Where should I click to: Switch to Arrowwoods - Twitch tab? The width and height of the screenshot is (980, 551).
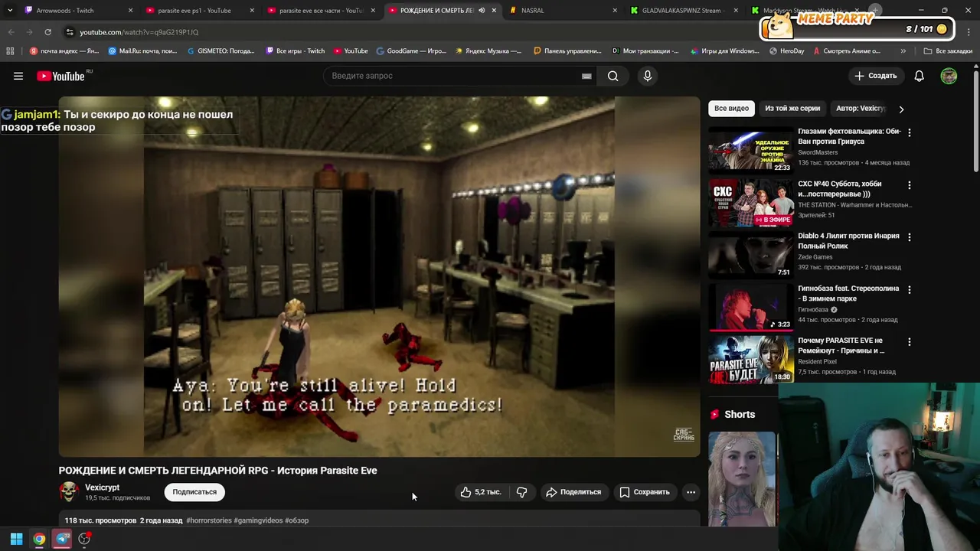click(x=77, y=11)
